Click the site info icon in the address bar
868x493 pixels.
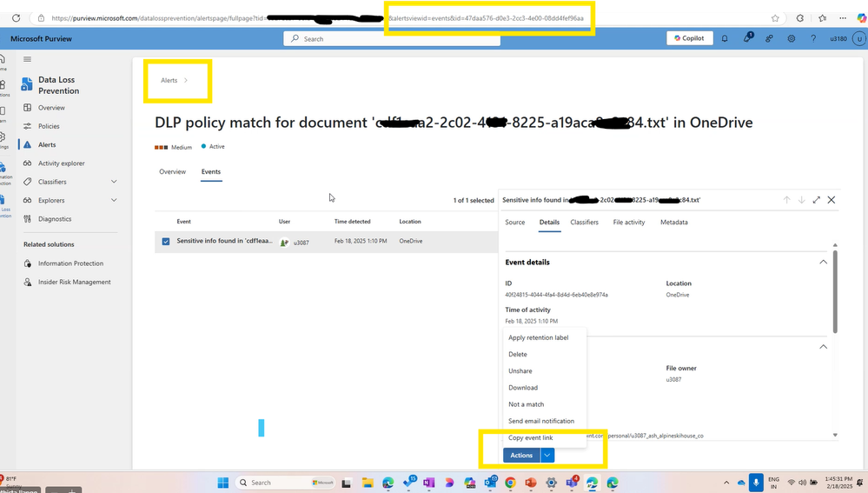pyautogui.click(x=41, y=17)
